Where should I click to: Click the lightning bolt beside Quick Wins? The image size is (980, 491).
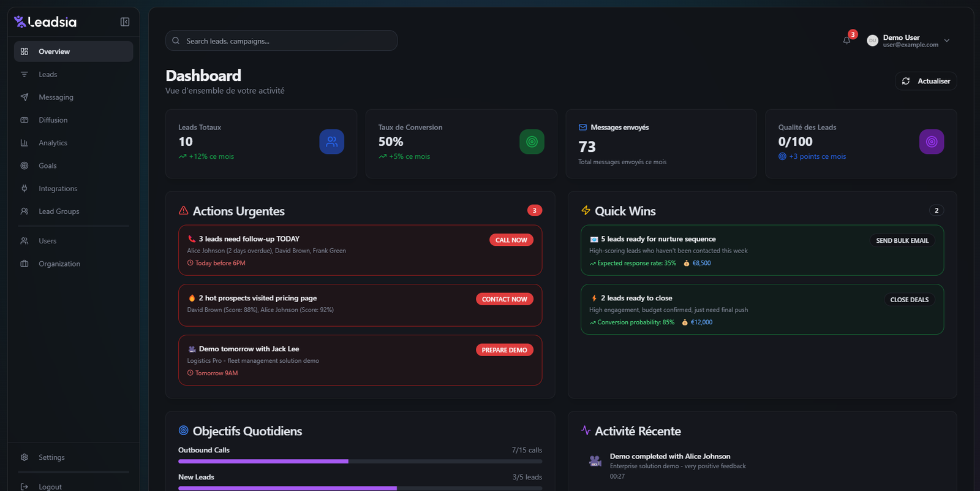coord(586,210)
